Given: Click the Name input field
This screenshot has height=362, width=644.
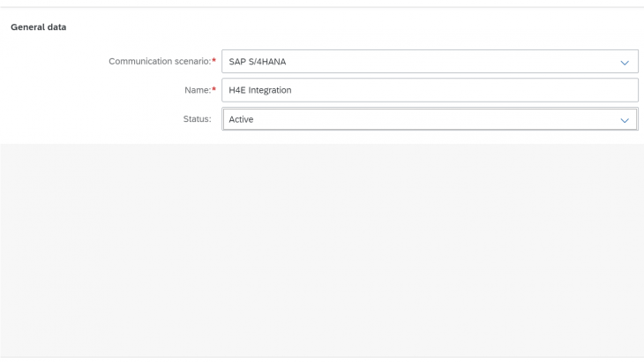Looking at the screenshot, I should pyautogui.click(x=430, y=90).
